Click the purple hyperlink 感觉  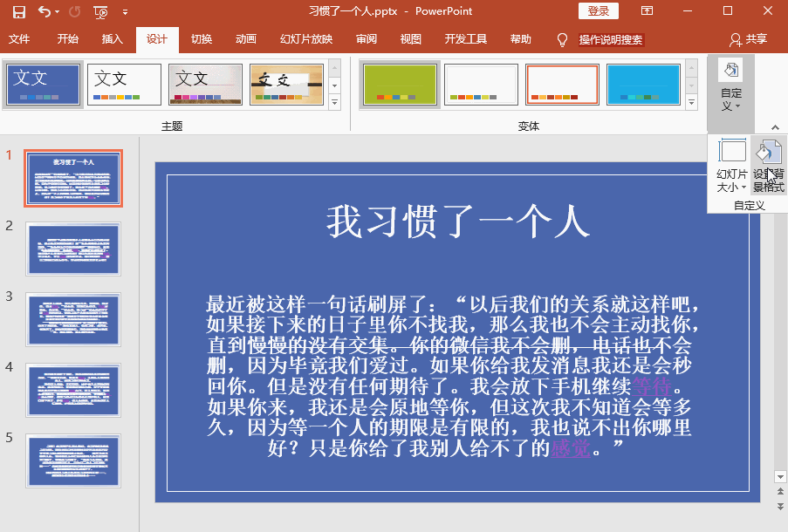[x=571, y=447]
